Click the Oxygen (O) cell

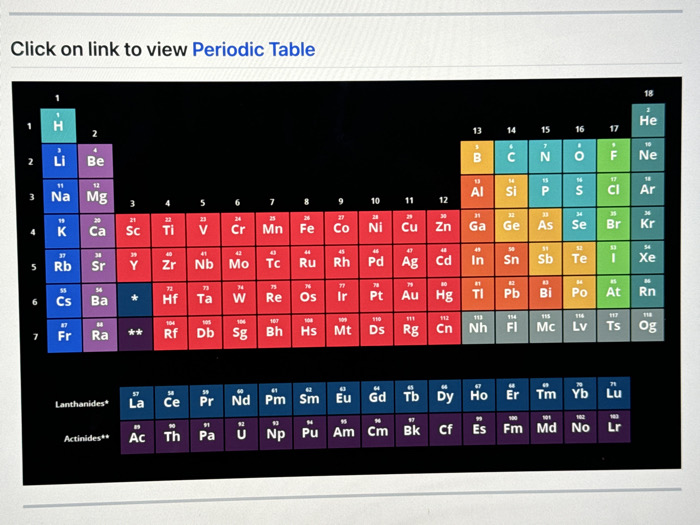coord(579,156)
